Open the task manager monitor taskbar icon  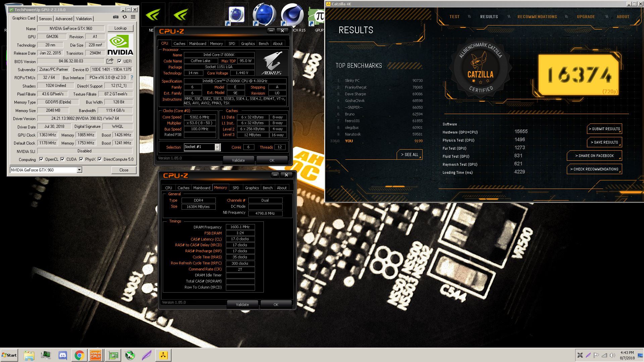[46, 355]
